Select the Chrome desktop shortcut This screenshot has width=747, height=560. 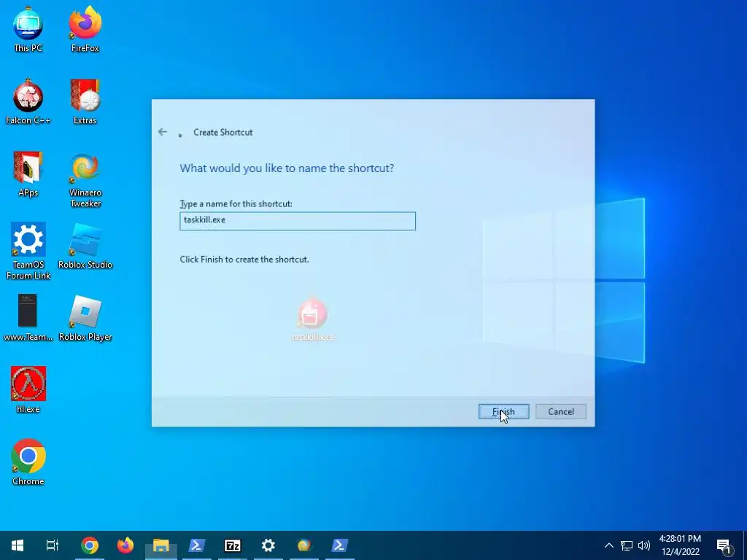pos(28,462)
